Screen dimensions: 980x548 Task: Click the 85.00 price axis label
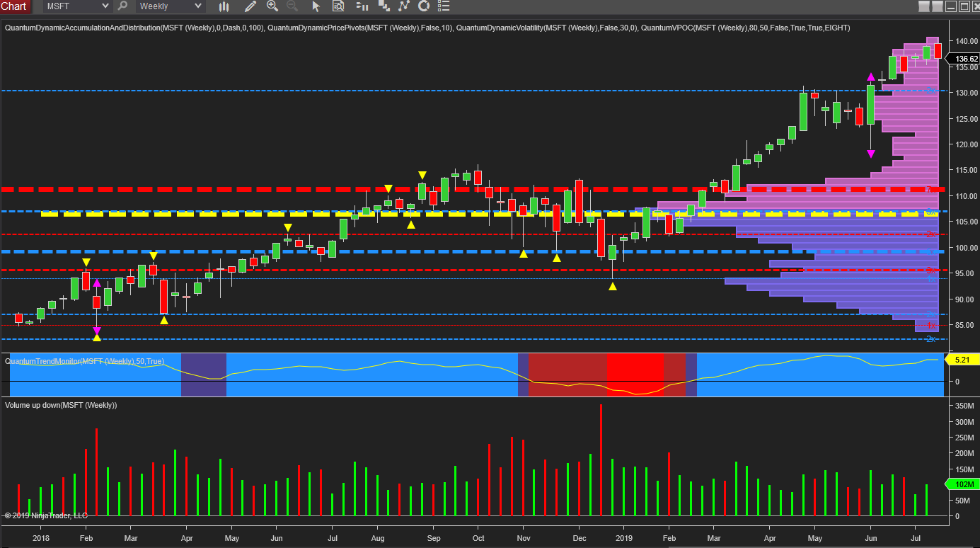[x=966, y=326]
